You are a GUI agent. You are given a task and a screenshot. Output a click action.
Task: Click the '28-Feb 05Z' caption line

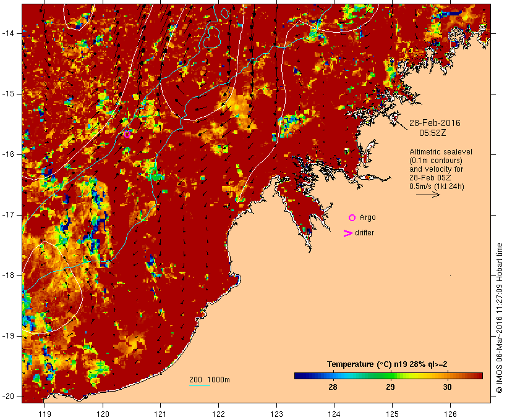pyautogui.click(x=430, y=178)
